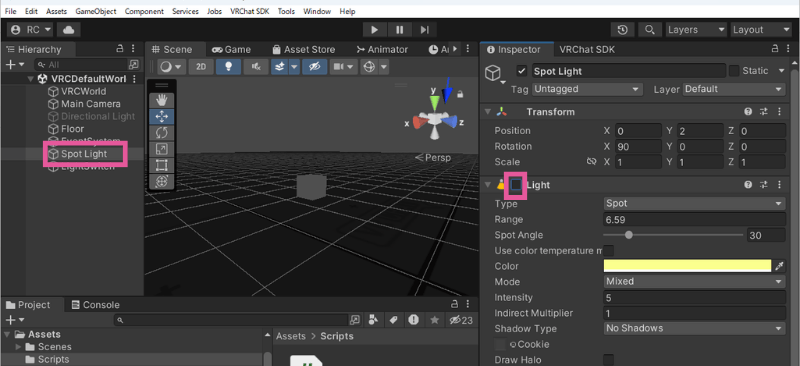Collapse the VRCDefaultWorld scene in Hierarchy
Image resolution: width=800 pixels, height=366 pixels.
pyautogui.click(x=30, y=79)
